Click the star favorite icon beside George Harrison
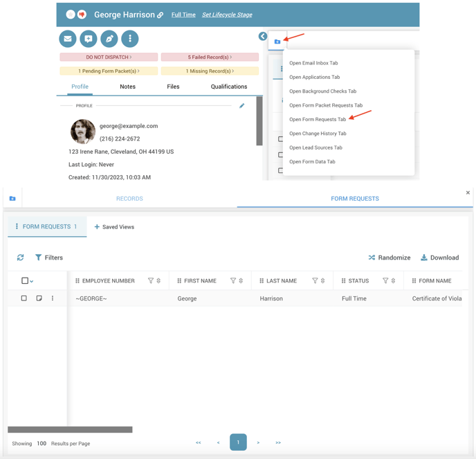 pyautogui.click(x=71, y=15)
